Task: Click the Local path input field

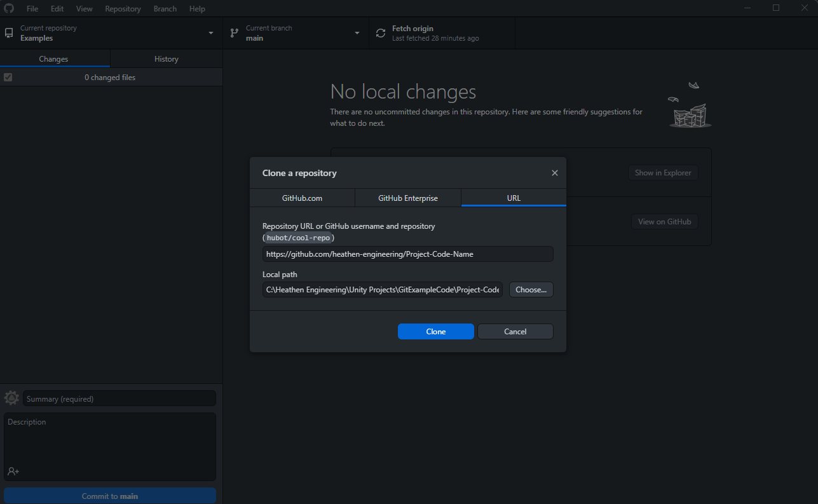Action: tap(383, 290)
